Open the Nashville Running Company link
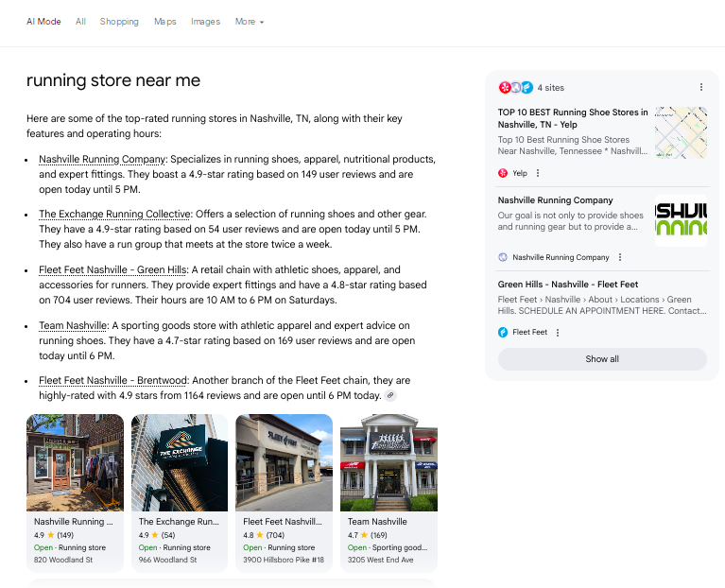The width and height of the screenshot is (725, 588). (x=102, y=160)
